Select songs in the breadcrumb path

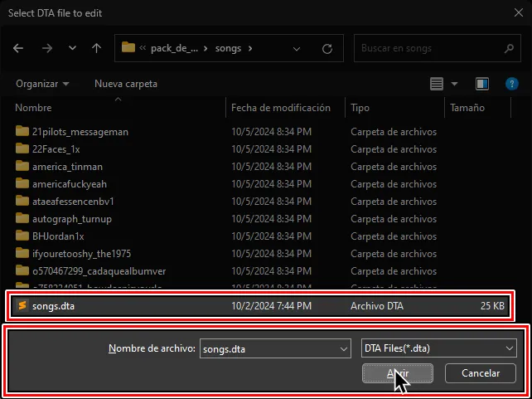click(x=228, y=49)
